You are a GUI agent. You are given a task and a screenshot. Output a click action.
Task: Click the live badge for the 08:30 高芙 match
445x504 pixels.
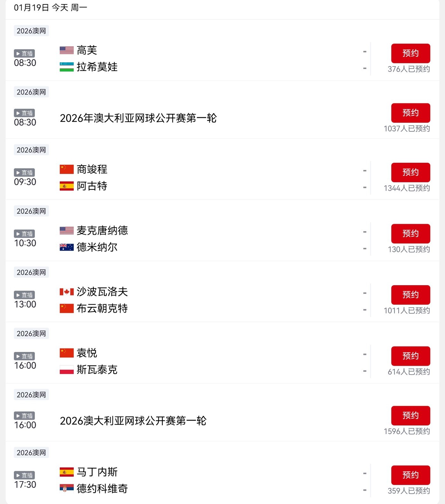[x=24, y=53]
